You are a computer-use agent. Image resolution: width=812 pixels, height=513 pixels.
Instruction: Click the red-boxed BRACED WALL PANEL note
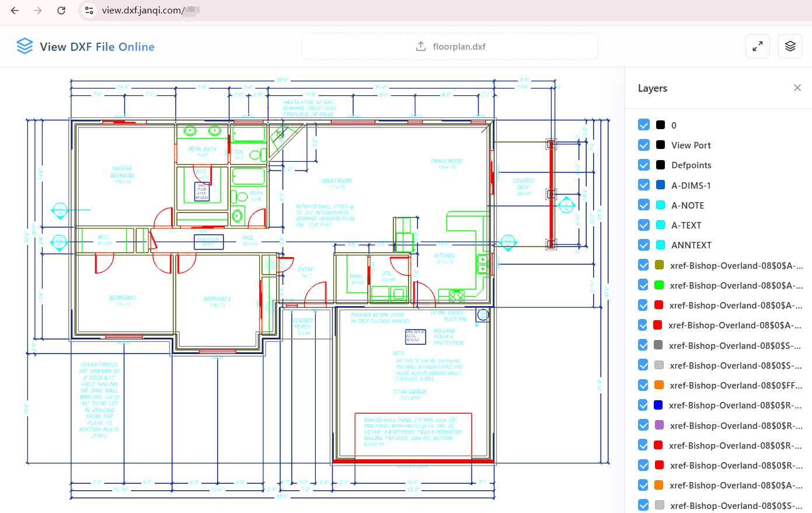[x=413, y=432]
